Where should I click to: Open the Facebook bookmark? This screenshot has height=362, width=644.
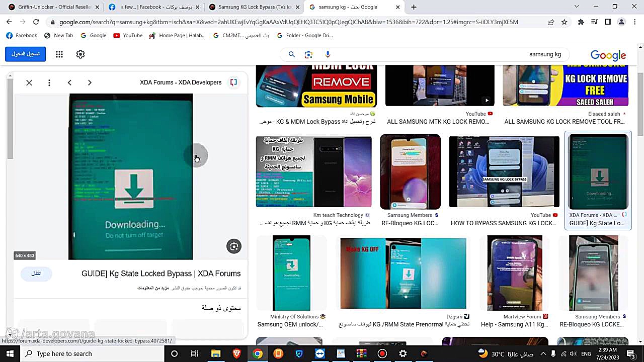click(x=22, y=36)
